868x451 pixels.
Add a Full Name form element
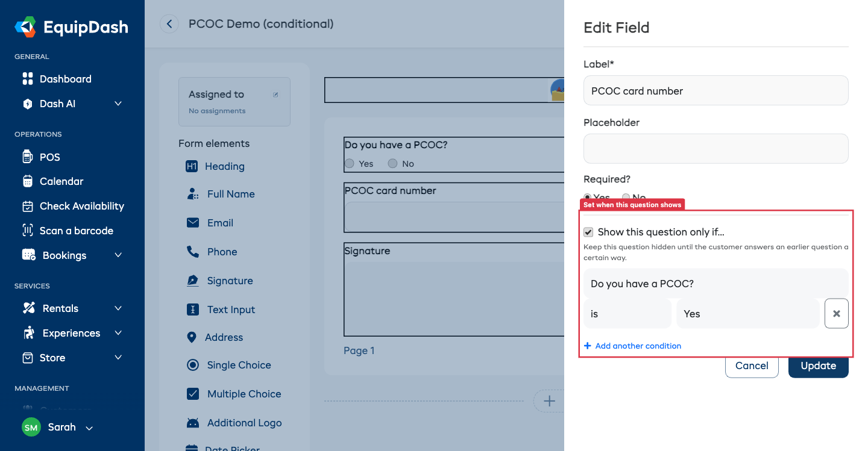click(x=231, y=194)
